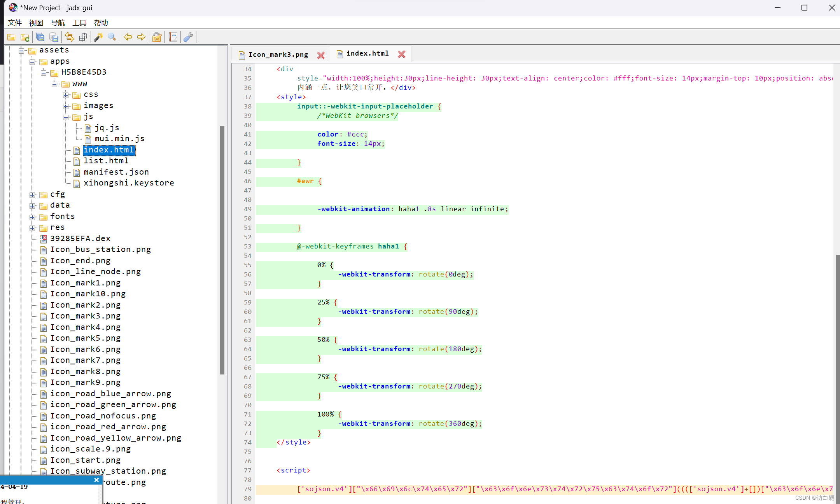Click the open file folder icon

tap(11, 37)
